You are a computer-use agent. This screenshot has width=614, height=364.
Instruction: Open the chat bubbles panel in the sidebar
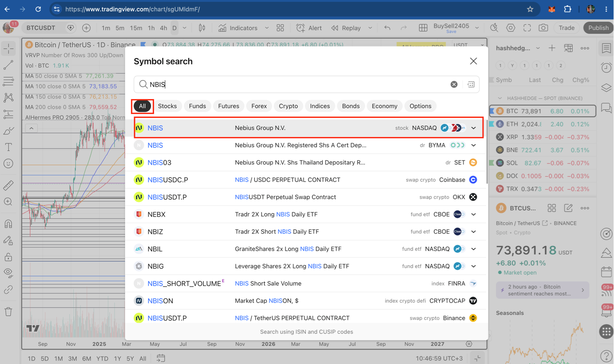coord(606,108)
